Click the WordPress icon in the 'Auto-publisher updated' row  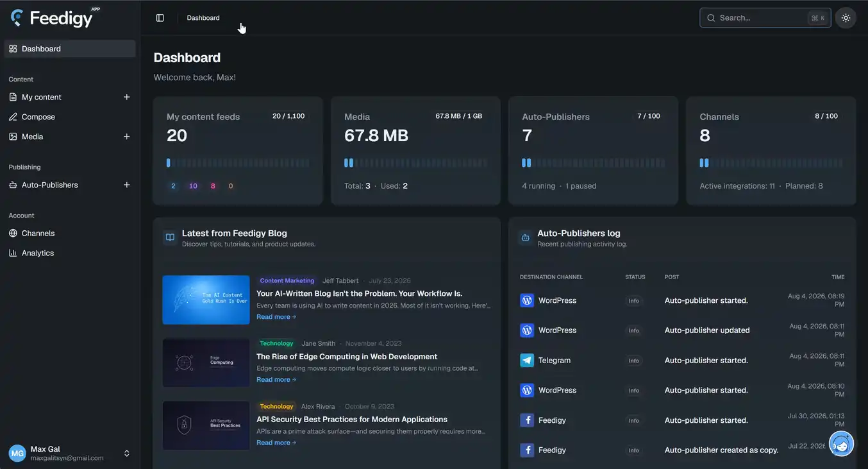[x=527, y=330]
